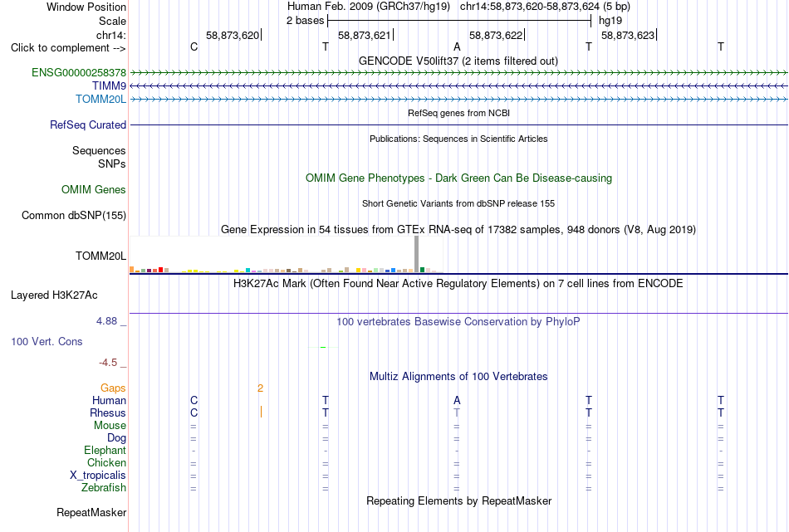The height and width of the screenshot is (532, 789).
Task: Click the 'Click to complement -->' label
Action: [x=68, y=48]
